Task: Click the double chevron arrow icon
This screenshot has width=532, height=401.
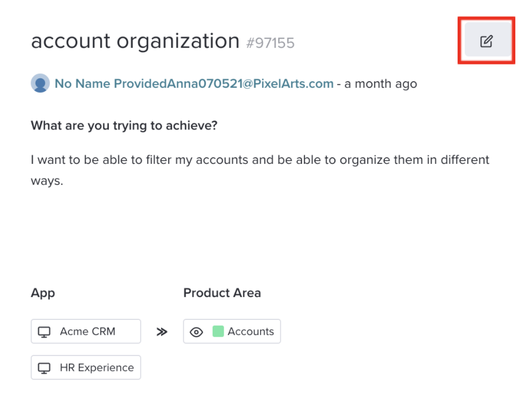Action: [162, 332]
